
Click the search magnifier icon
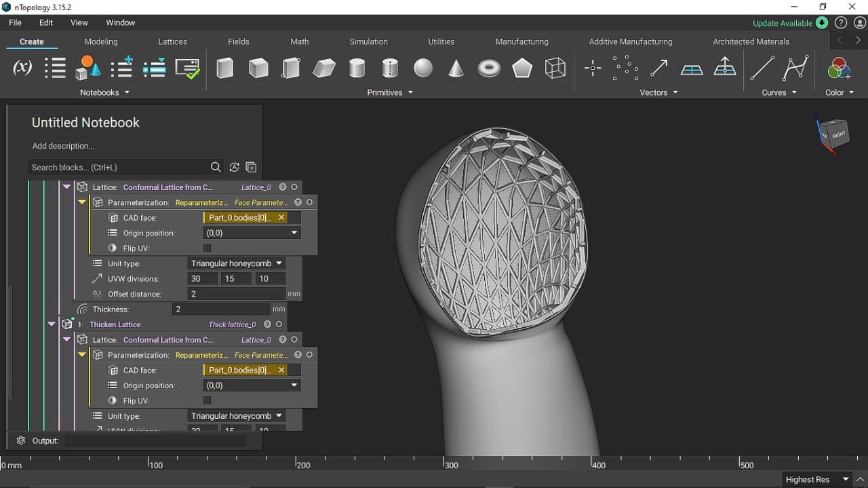click(x=216, y=167)
